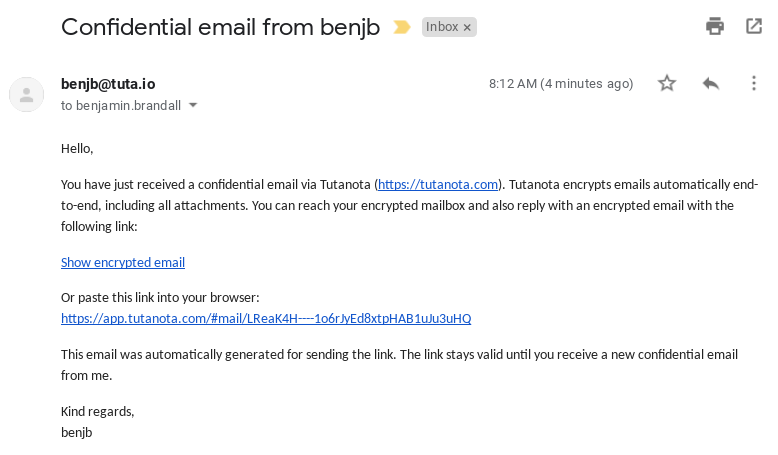Image resolution: width=778 pixels, height=455 pixels.
Task: Remove the Inbox label via its x
Action: click(x=467, y=28)
